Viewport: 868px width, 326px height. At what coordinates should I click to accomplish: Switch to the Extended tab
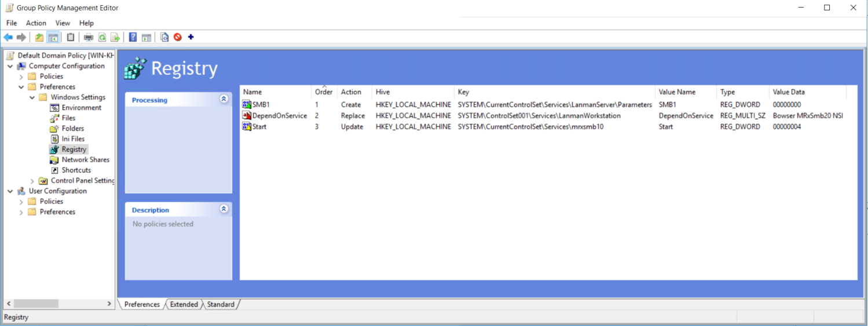coord(184,305)
